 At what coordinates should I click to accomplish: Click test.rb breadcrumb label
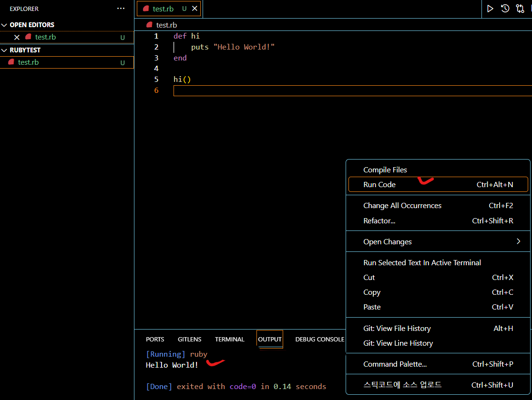(x=166, y=25)
